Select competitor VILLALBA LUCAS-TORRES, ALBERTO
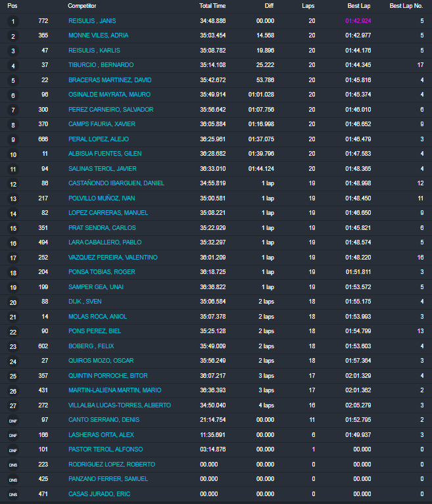Screen dimensions: 432x504 tap(119, 405)
